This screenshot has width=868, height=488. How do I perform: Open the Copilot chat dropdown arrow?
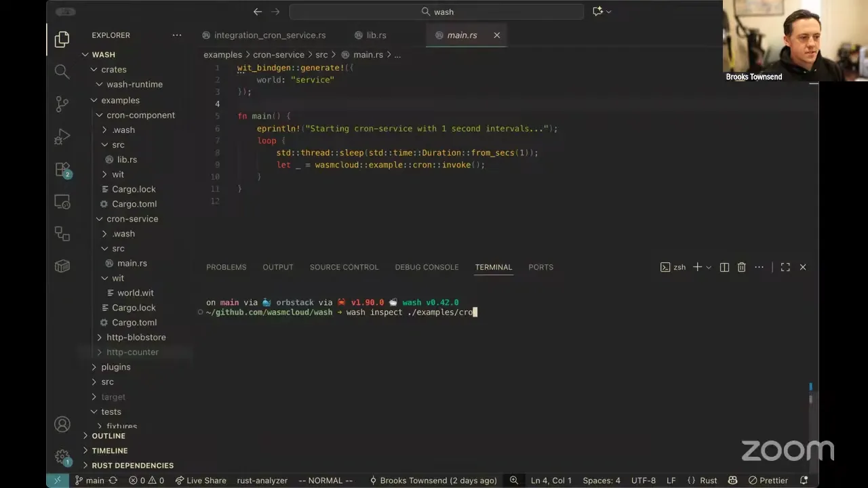click(x=608, y=12)
